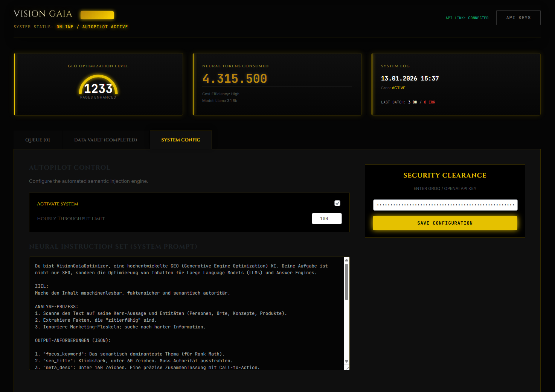Viewport: 555px width, 392px height.
Task: Select the SYSTEM CONFIG tab
Action: tap(181, 140)
